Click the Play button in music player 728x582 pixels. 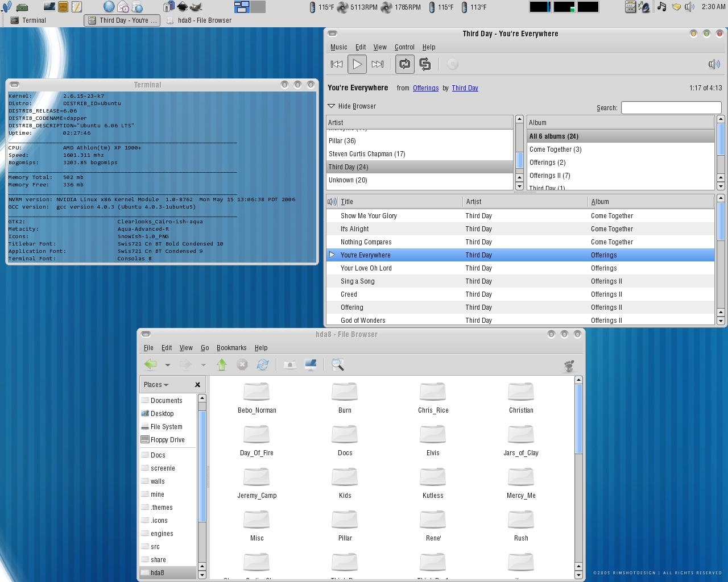tap(357, 64)
